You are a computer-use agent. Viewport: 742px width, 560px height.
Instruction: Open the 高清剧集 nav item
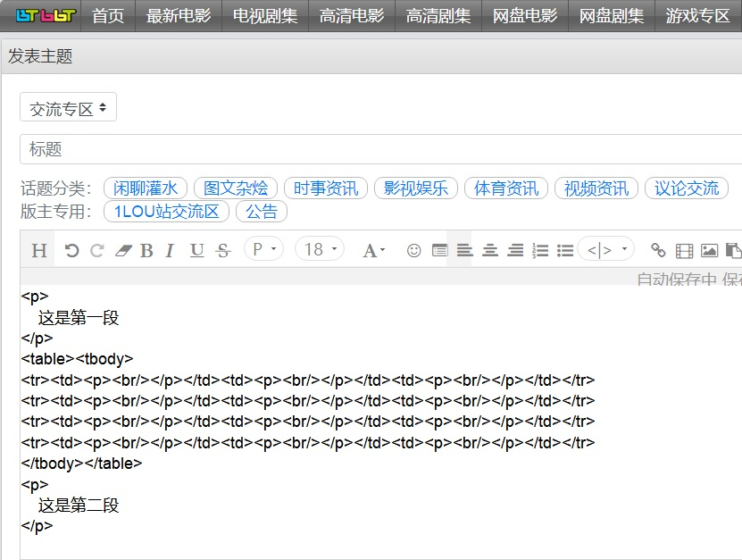point(438,15)
